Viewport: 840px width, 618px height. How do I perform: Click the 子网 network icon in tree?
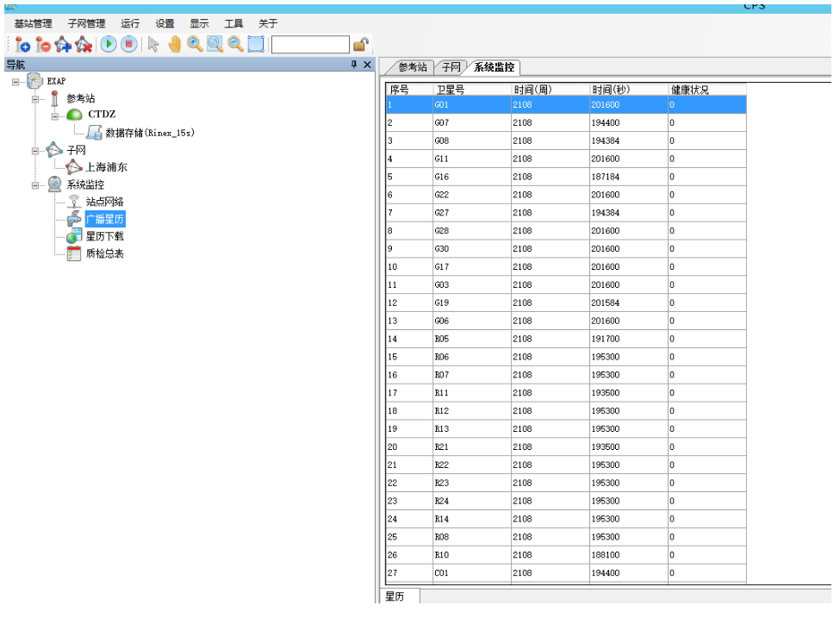54,150
